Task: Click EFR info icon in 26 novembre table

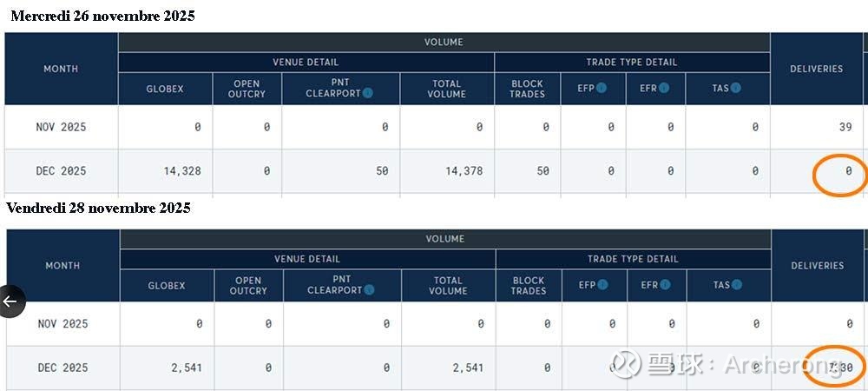Action: pyautogui.click(x=666, y=89)
